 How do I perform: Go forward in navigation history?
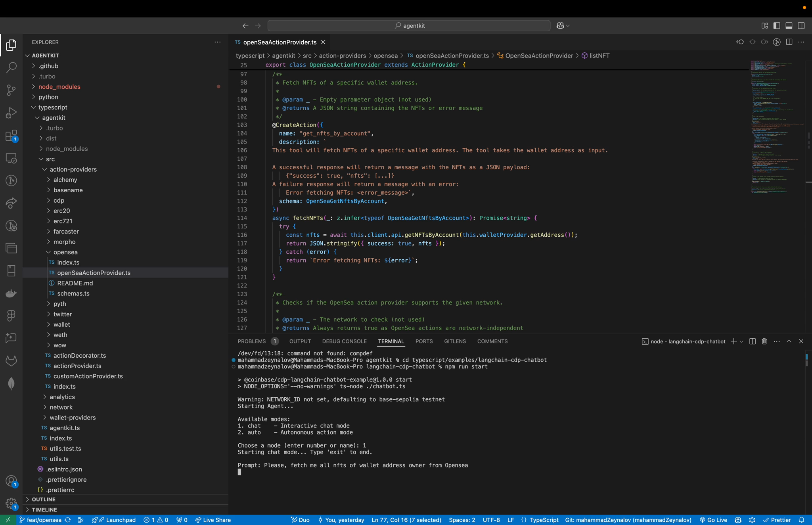258,26
